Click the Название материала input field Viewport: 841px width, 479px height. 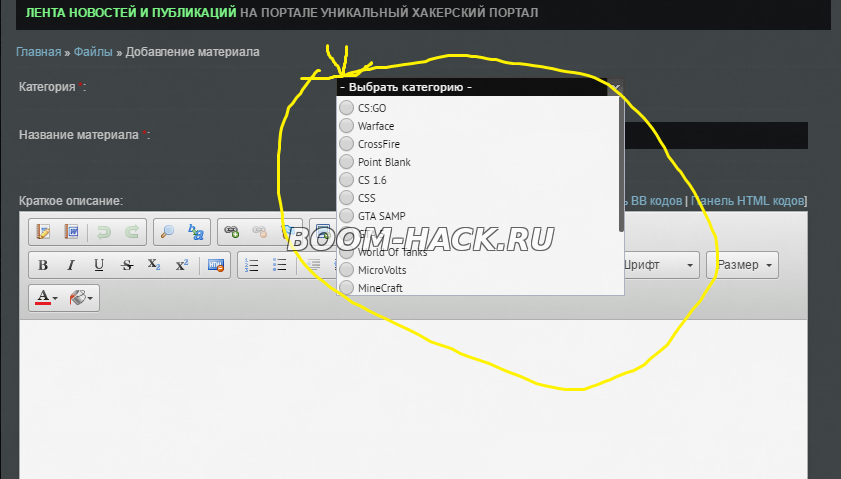[715, 135]
